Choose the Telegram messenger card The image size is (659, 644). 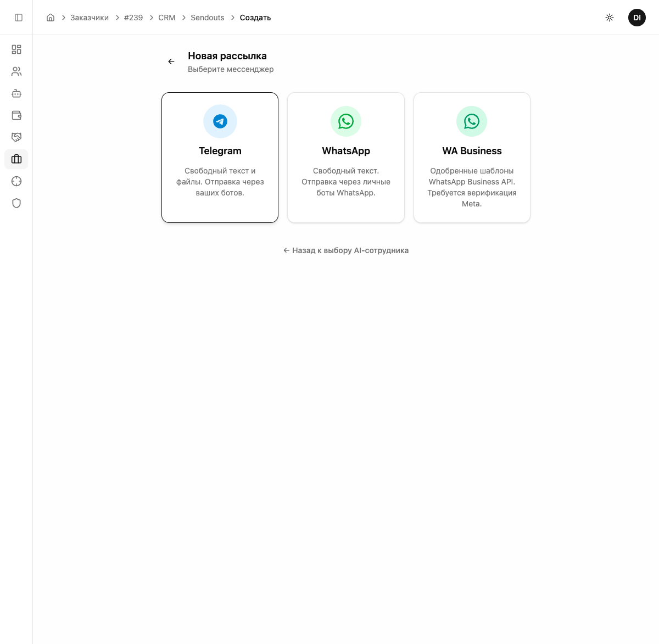pyautogui.click(x=220, y=158)
